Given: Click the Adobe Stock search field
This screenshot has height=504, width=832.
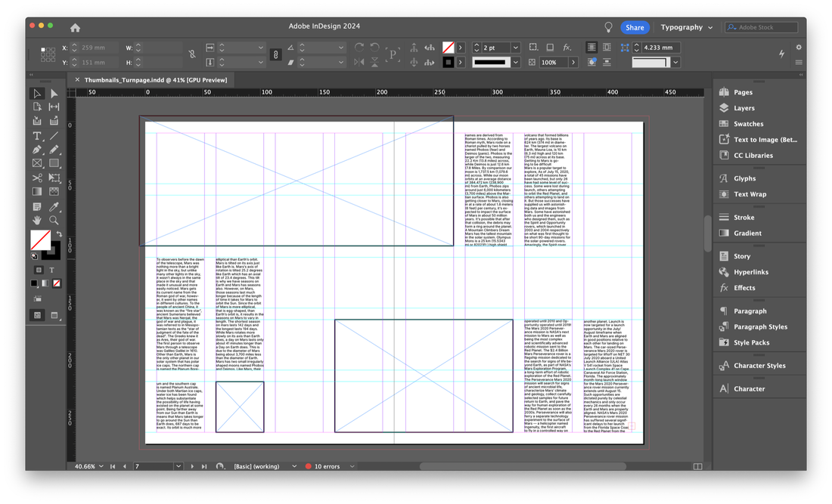Looking at the screenshot, I should (x=762, y=27).
